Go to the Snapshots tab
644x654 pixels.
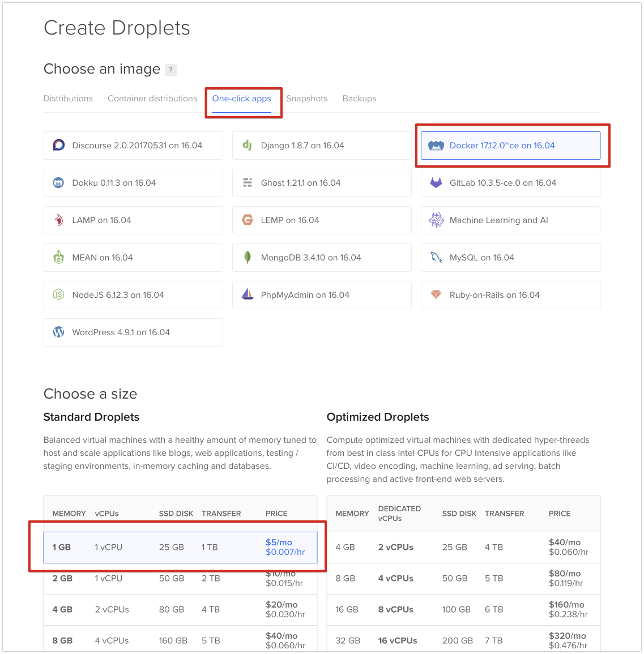(306, 99)
